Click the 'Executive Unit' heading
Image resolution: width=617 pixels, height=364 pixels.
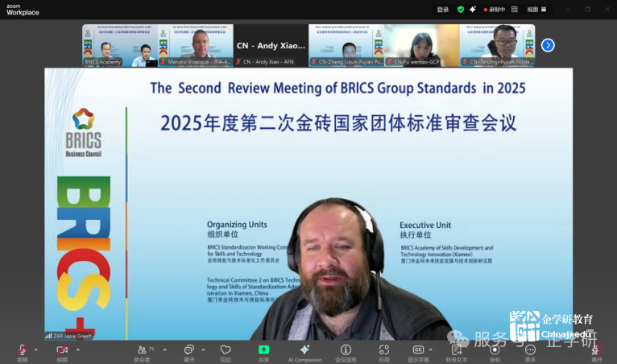coord(425,225)
